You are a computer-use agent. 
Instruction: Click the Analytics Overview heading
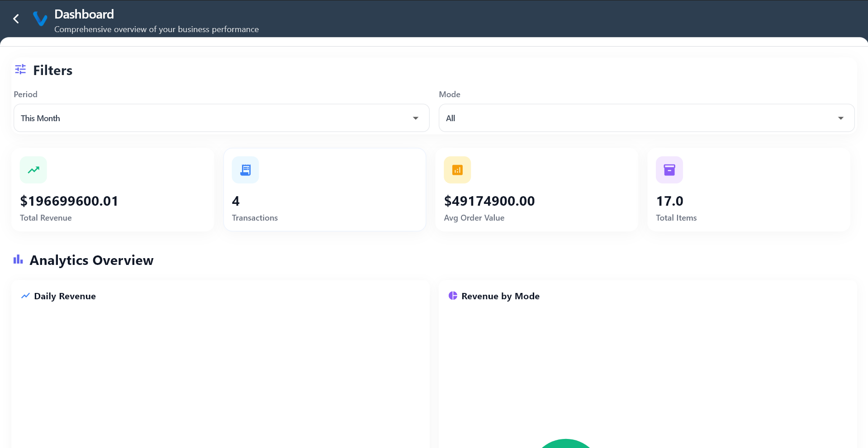click(92, 260)
